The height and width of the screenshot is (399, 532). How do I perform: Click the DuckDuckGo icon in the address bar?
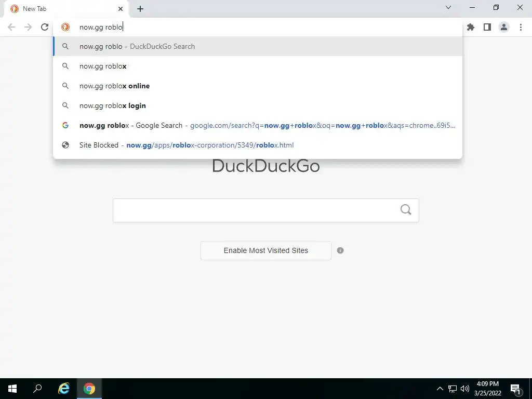click(x=65, y=27)
